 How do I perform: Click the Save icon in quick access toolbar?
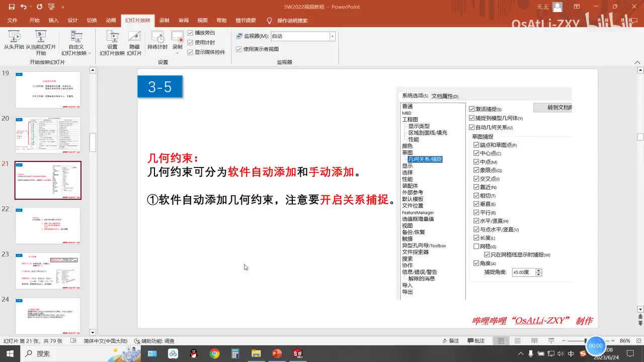coord(11,7)
